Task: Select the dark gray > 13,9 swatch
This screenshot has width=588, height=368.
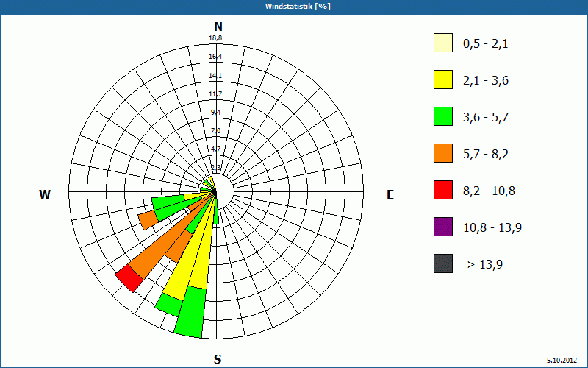Action: pos(443,263)
